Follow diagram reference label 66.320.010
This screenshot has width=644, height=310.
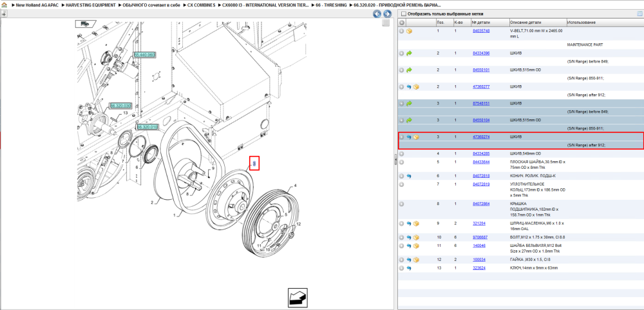click(147, 127)
